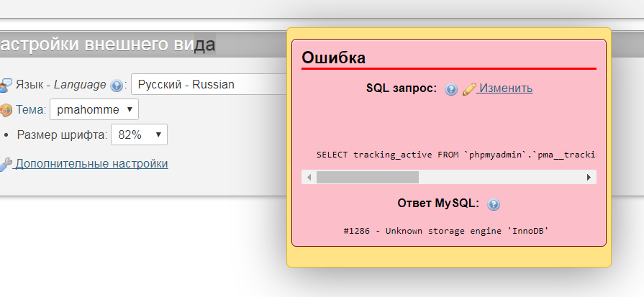Click the SQL query horizontal scrollbar thumb
644x297 pixels.
coord(367,177)
